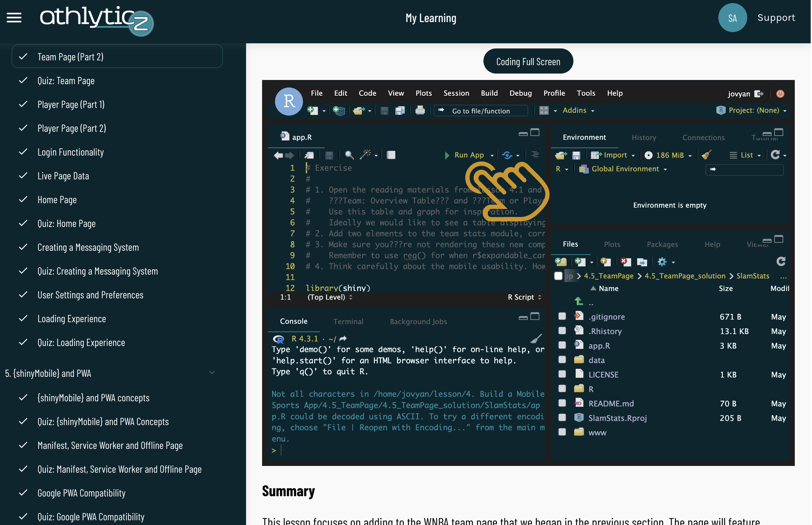Open the Tools menu

[x=586, y=93]
